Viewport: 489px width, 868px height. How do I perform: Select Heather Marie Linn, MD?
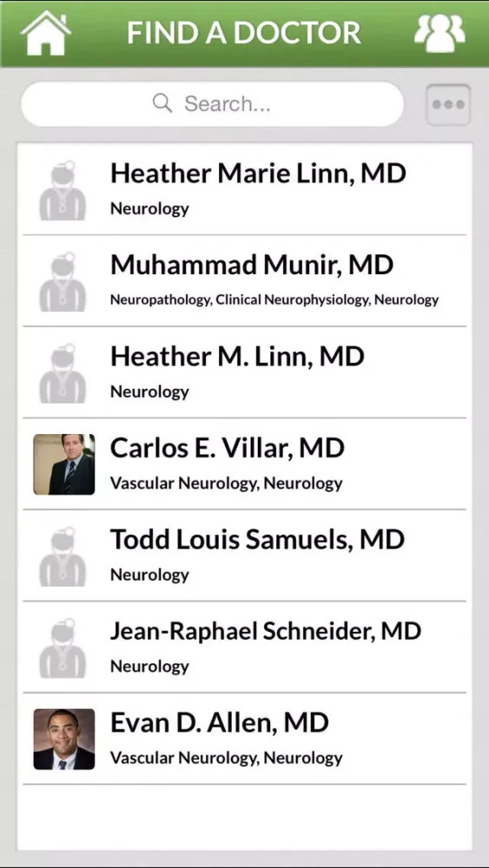tap(244, 189)
